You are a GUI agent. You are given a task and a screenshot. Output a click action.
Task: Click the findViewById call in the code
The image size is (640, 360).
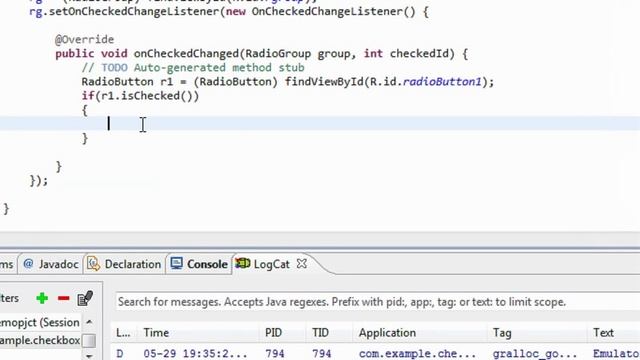click(x=324, y=82)
